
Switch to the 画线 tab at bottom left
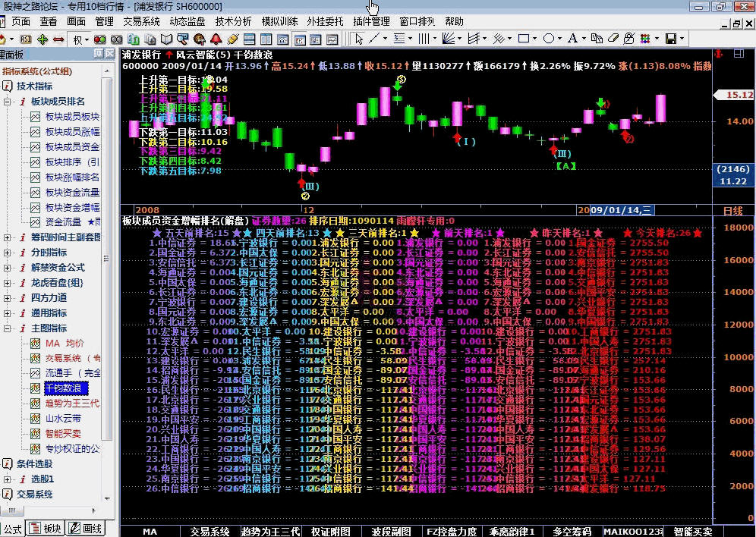(x=86, y=529)
